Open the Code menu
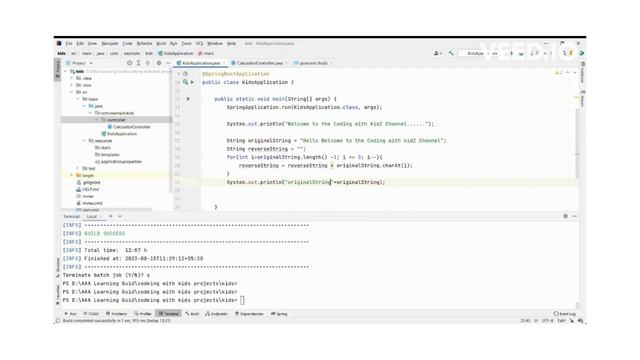The width and height of the screenshot is (640, 360). tap(127, 43)
